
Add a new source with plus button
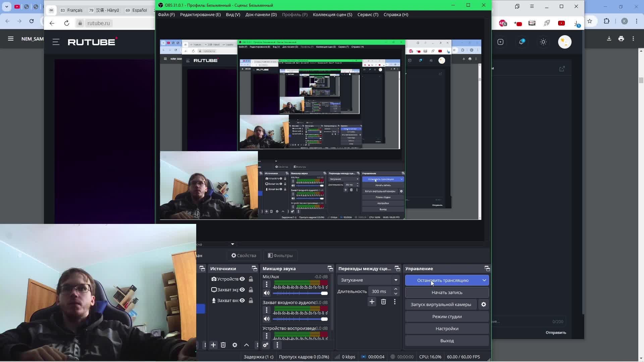point(213,345)
